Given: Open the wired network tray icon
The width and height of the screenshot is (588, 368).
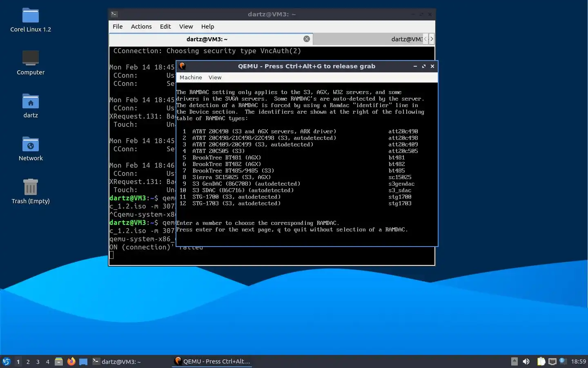Looking at the screenshot, I should coord(552,361).
